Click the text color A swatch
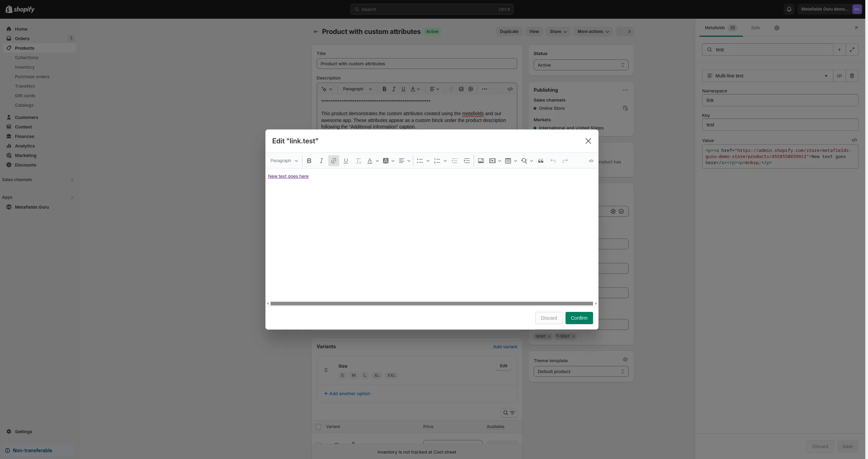Screen dimensions: 868x459 369,161
